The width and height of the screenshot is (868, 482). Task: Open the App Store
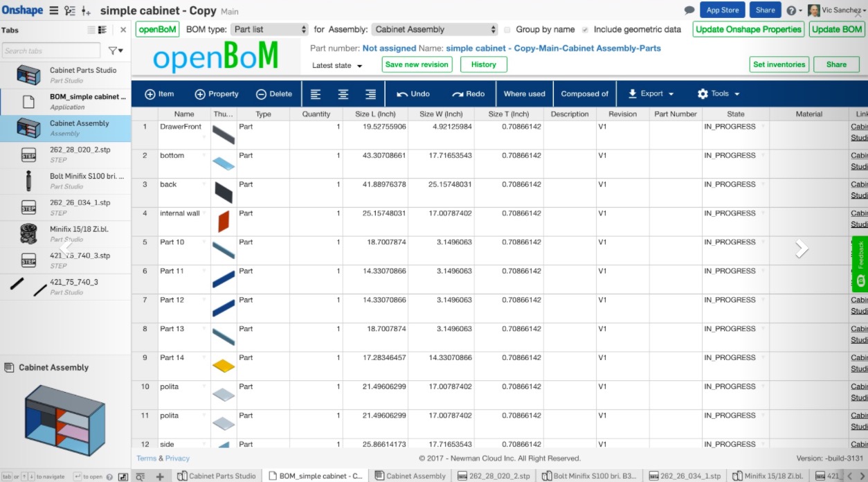[x=722, y=10]
